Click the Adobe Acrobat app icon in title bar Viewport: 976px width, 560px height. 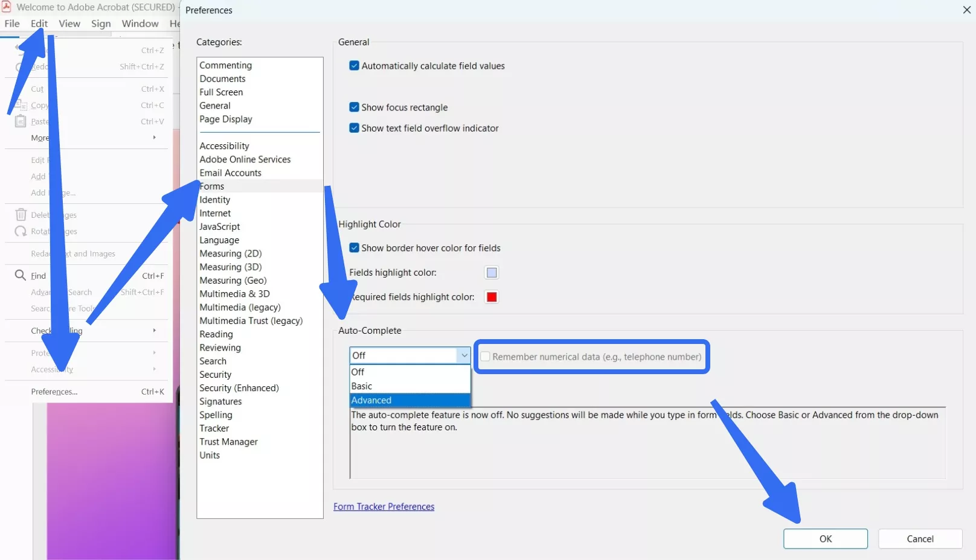[7, 7]
